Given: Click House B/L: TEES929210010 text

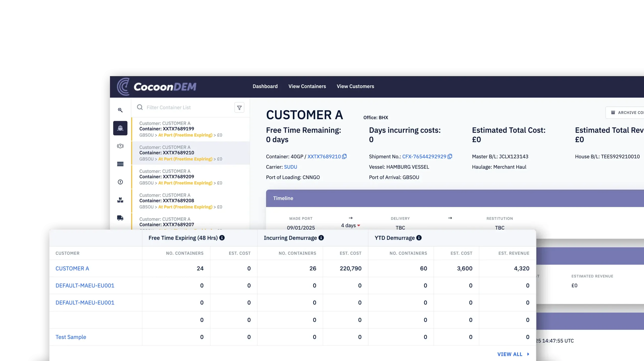Looking at the screenshot, I should [x=607, y=157].
